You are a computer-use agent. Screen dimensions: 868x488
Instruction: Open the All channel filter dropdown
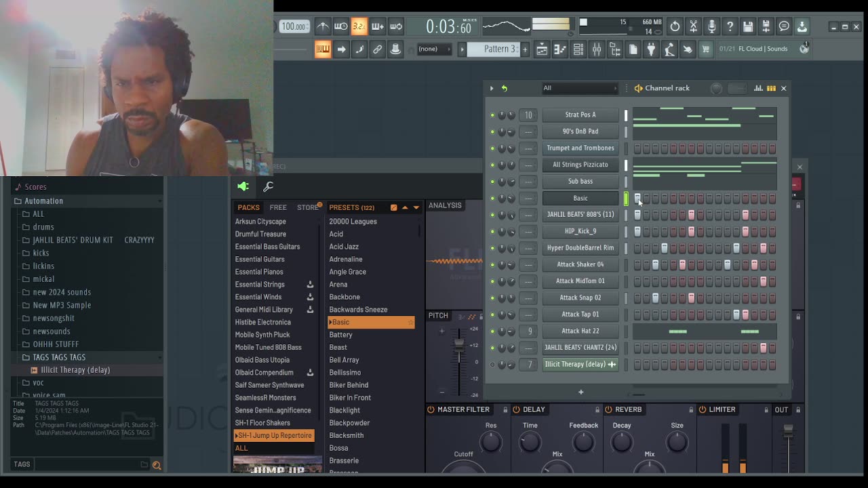tap(580, 88)
